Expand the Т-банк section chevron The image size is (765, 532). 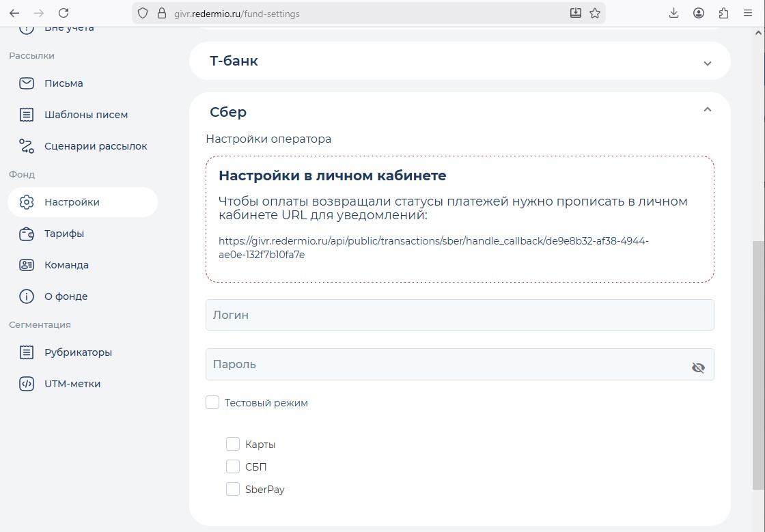tap(708, 64)
